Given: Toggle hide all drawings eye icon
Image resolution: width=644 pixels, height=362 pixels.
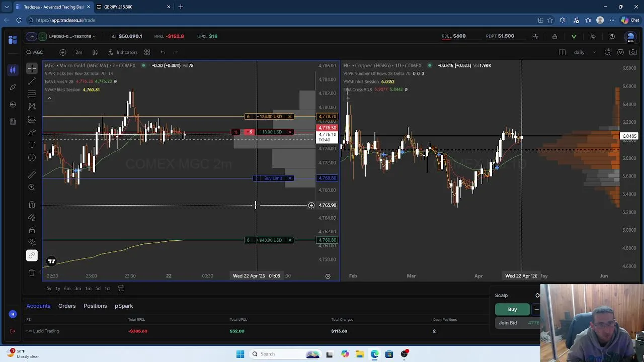Looking at the screenshot, I should [32, 243].
